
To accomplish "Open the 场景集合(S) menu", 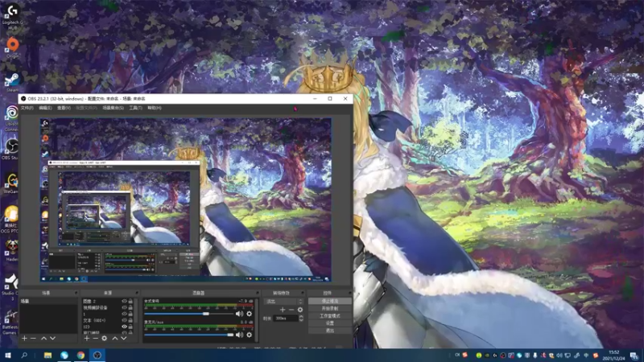I will (x=113, y=108).
